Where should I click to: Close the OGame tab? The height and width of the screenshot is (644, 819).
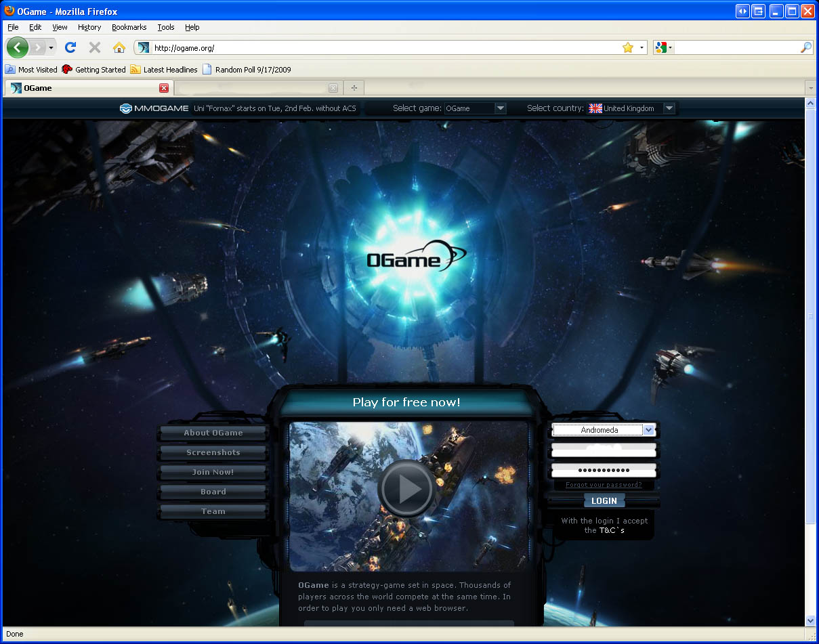point(164,88)
